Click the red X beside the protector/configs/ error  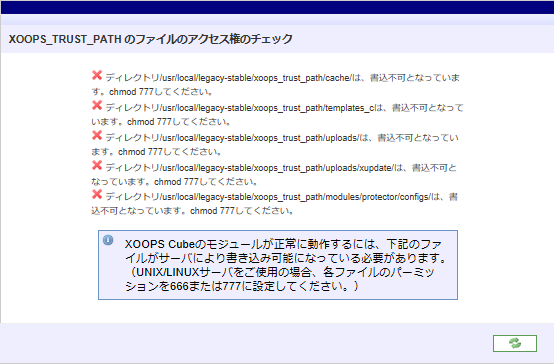pos(97,194)
